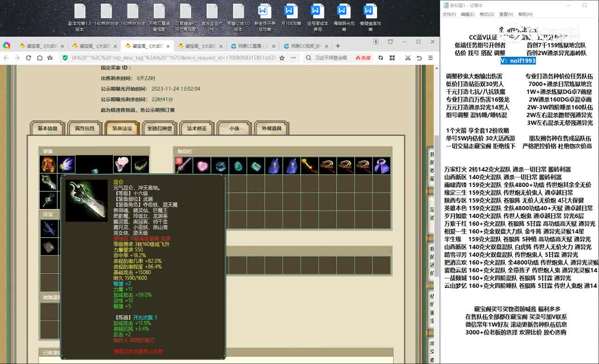
Task: Open desktop file 首发宝宝抗性
Action: (212, 18)
